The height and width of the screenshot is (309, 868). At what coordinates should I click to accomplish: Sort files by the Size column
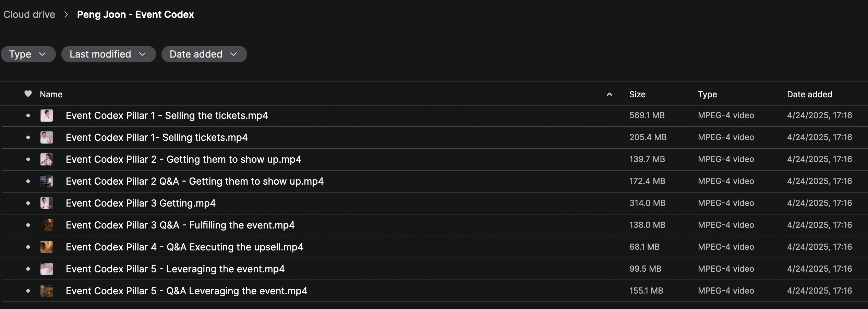637,94
